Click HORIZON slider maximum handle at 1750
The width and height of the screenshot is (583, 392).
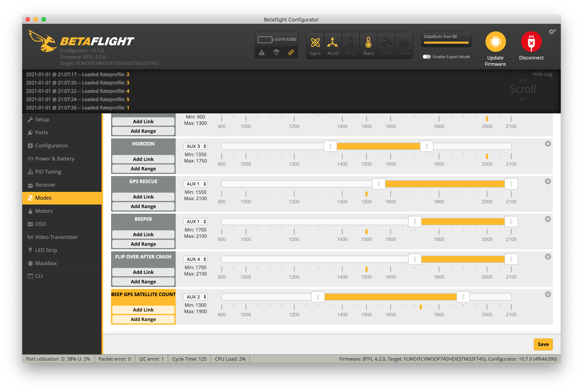427,146
